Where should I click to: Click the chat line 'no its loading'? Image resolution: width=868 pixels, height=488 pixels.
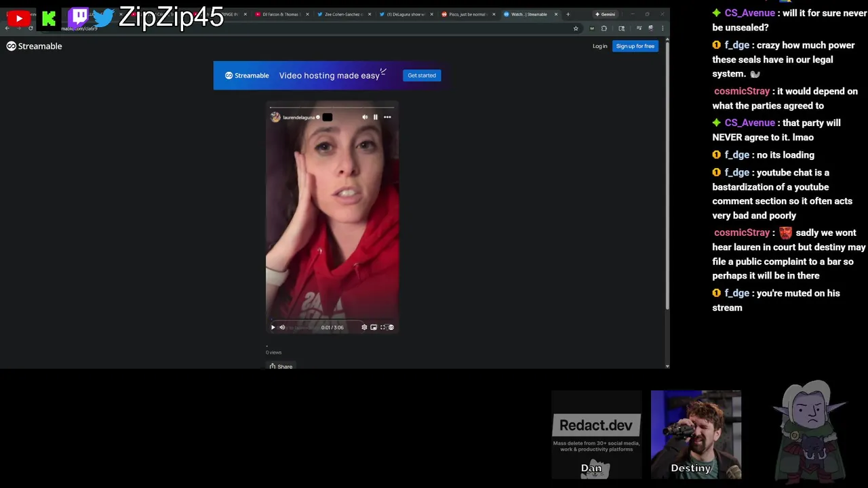(x=785, y=155)
